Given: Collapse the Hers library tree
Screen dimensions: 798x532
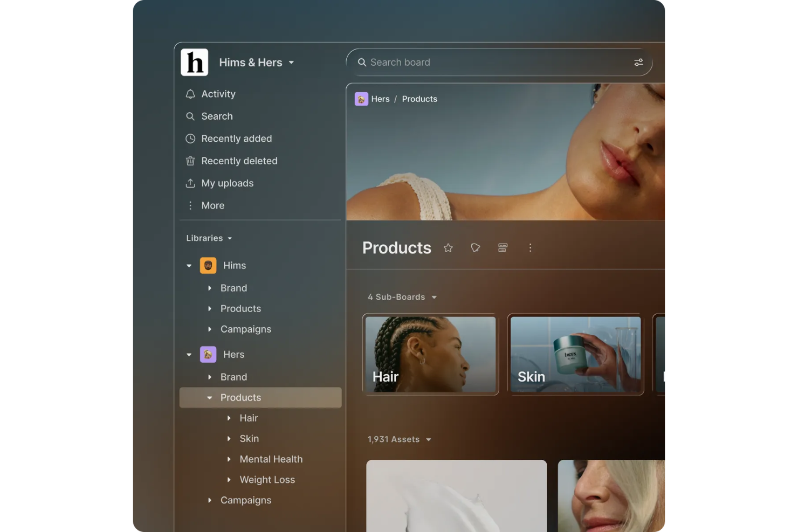Looking at the screenshot, I should click(x=189, y=354).
